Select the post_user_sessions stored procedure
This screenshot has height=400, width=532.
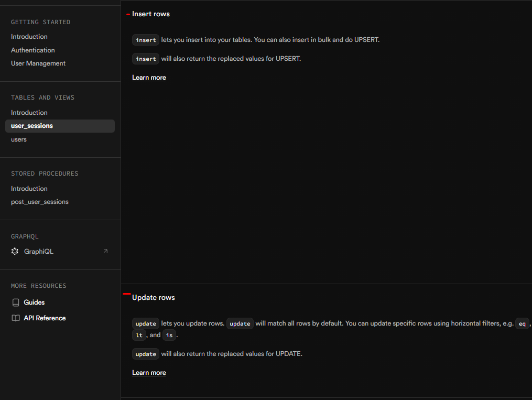pos(40,202)
